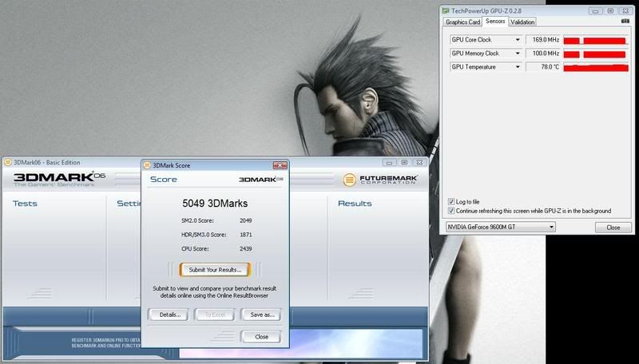
Task: Click Save as button in score dialog
Action: click(262, 315)
